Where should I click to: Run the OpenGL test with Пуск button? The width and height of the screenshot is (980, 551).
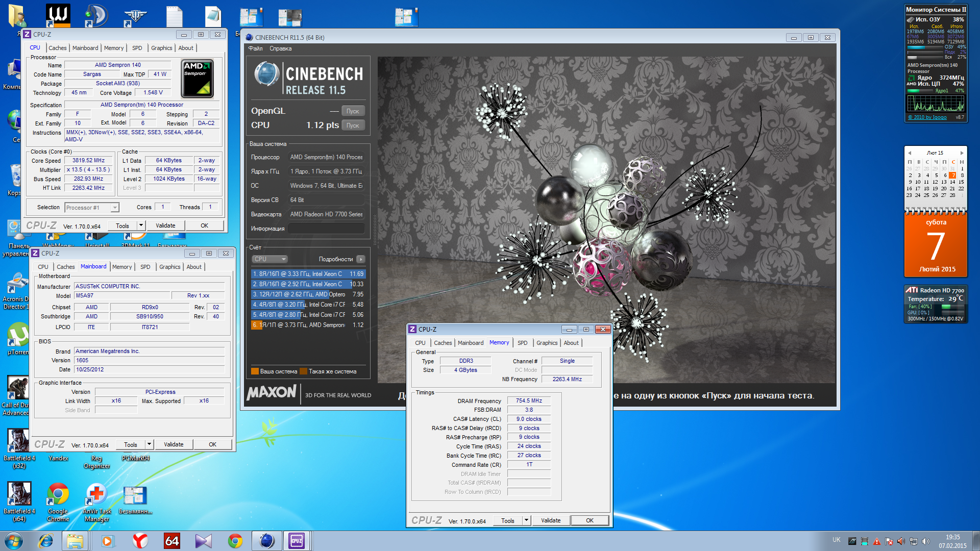[x=353, y=111]
